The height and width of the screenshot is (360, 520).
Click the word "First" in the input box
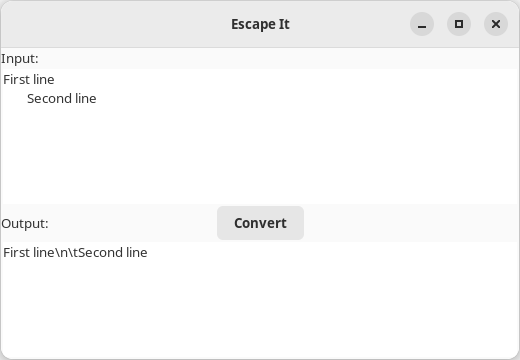(x=17, y=80)
